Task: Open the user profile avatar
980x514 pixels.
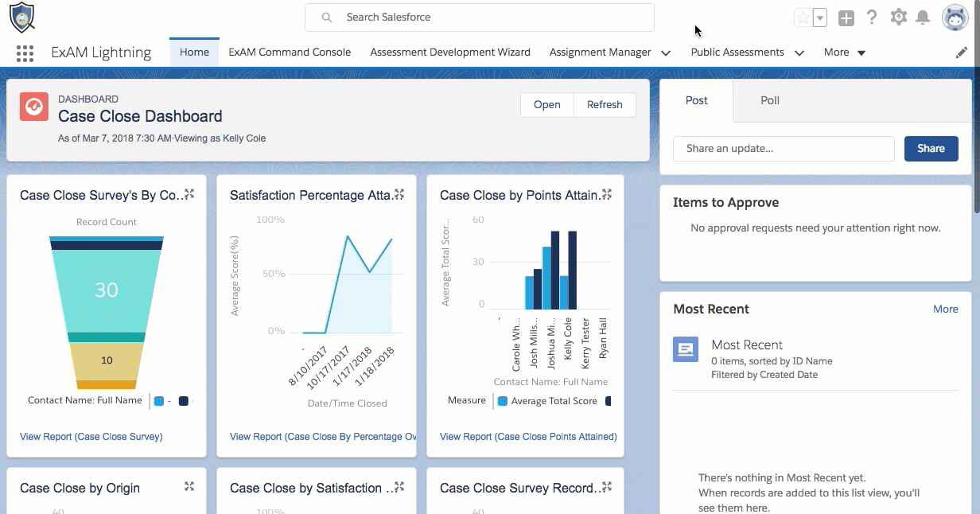Action: tap(955, 17)
